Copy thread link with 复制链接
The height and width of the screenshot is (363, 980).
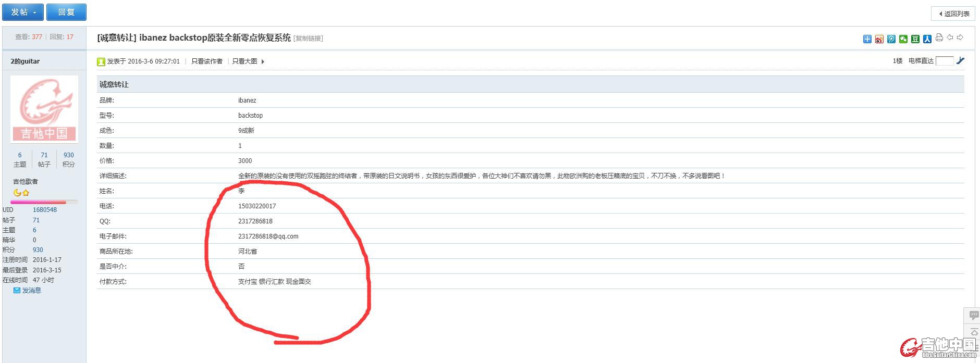[x=308, y=39]
